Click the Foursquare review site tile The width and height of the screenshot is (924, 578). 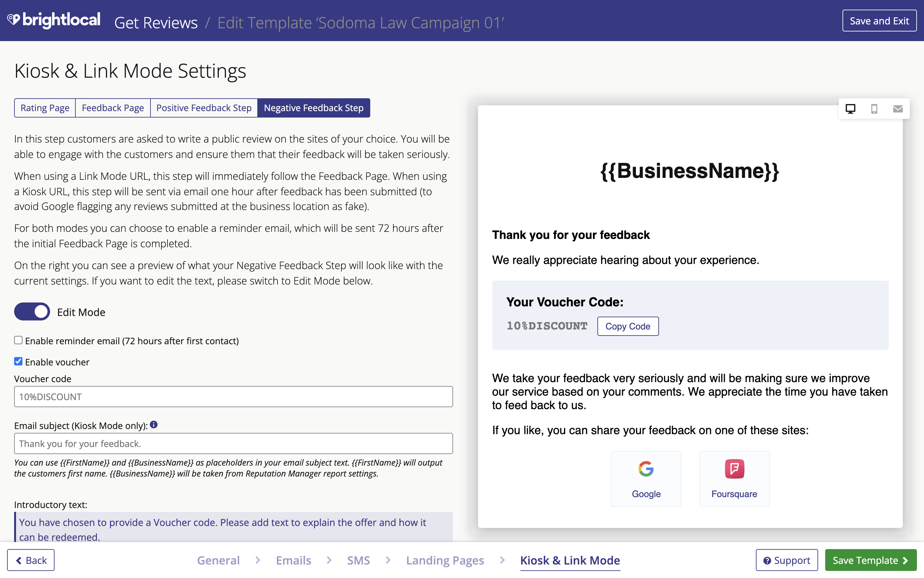pos(734,478)
